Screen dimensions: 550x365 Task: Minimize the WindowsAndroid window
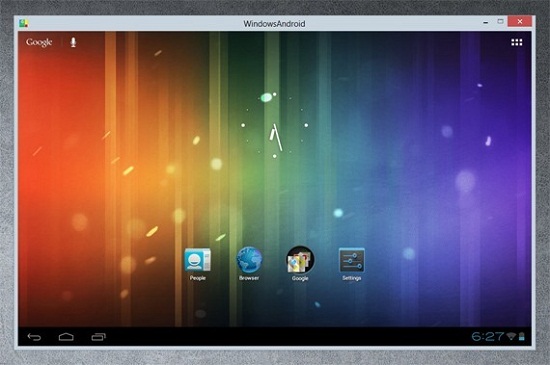point(485,22)
